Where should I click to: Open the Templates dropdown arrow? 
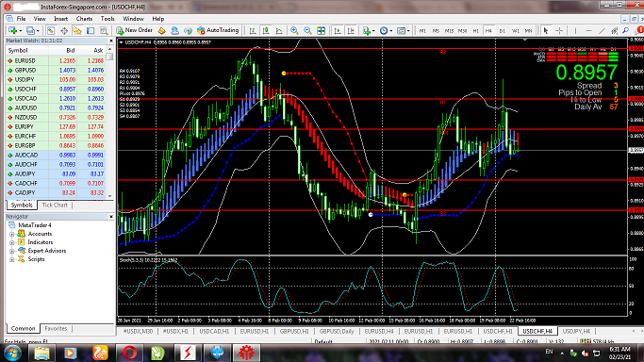pyautogui.click(x=408, y=31)
